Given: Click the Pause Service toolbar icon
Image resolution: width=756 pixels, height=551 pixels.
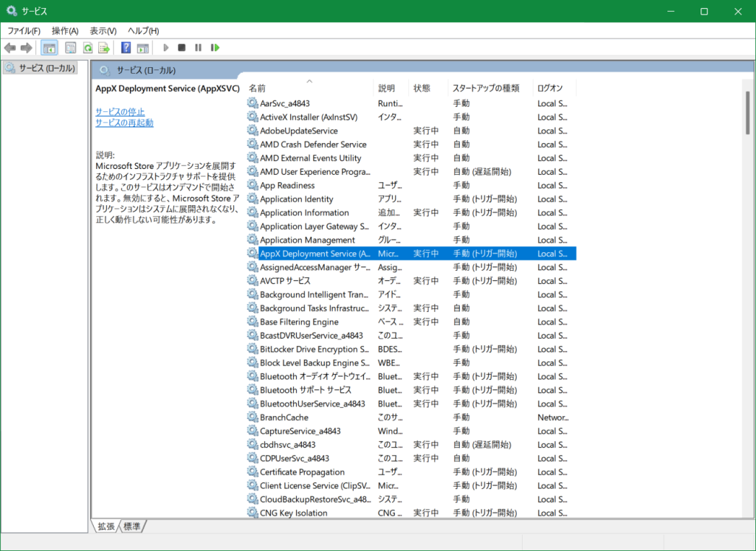Looking at the screenshot, I should (x=198, y=48).
